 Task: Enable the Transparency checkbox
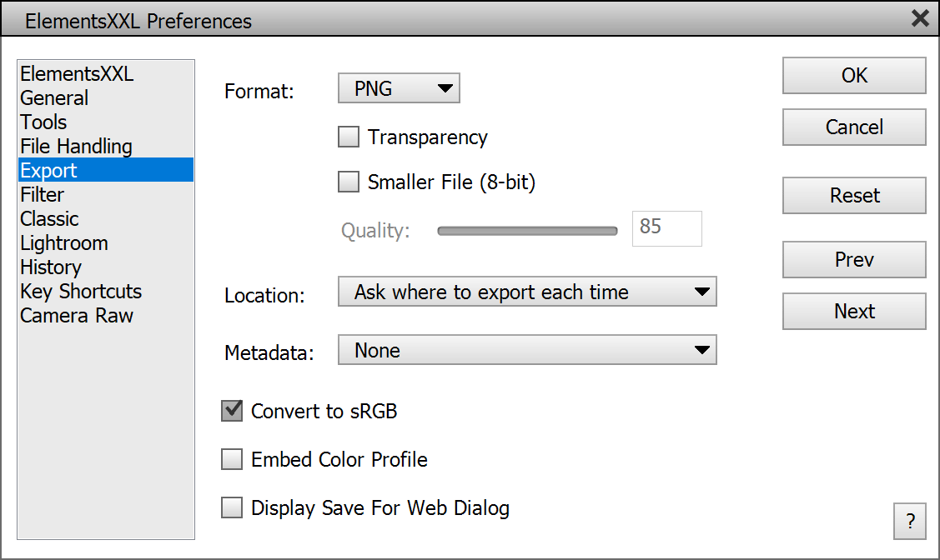349,137
